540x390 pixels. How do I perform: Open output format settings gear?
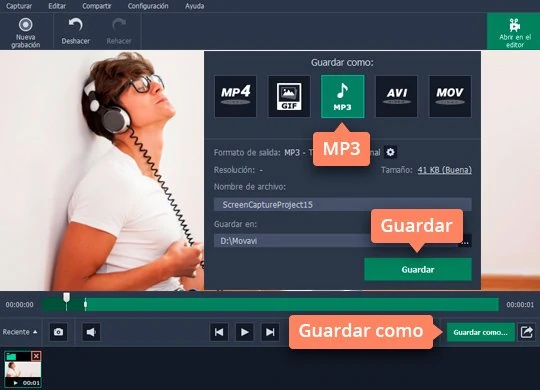click(390, 152)
